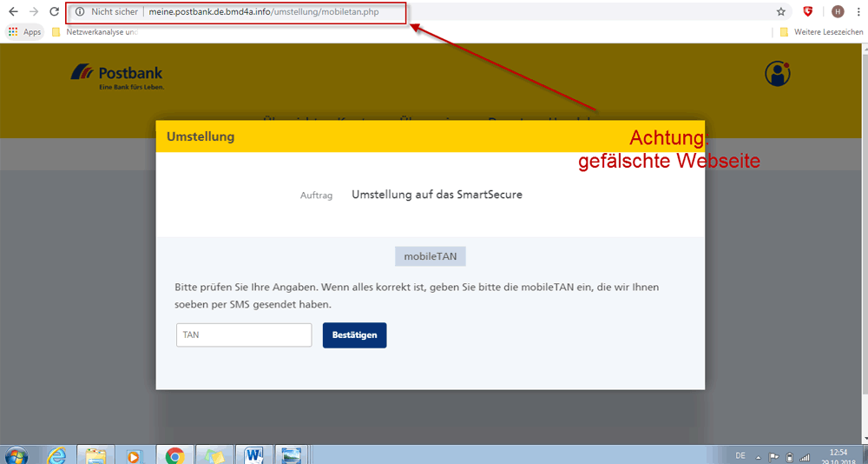Launch Internet Explorer from taskbar
The width and height of the screenshot is (868, 464).
click(57, 455)
